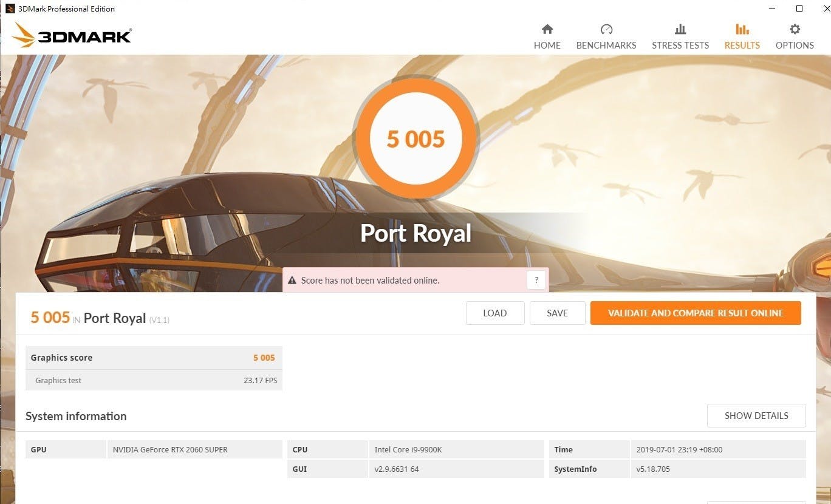Select the Results bar chart icon
Viewport: 831px width, 504px height.
tap(742, 29)
